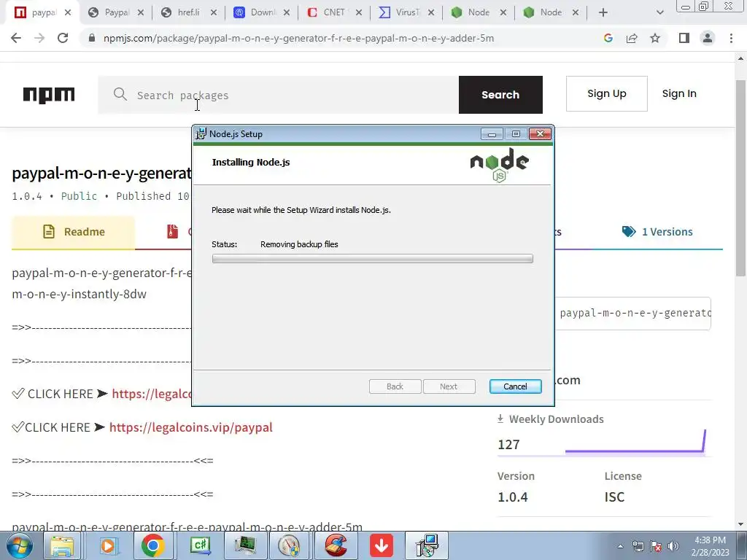
Task: Click the 127 weekly downloads value
Action: coord(508,444)
